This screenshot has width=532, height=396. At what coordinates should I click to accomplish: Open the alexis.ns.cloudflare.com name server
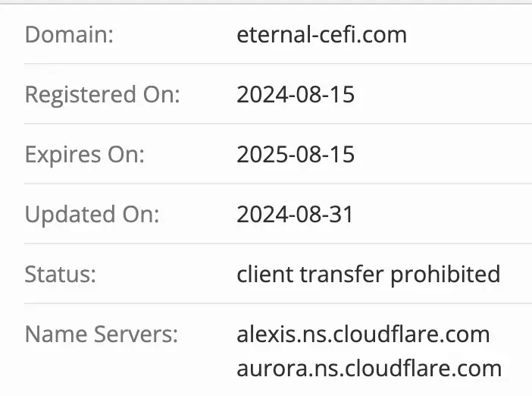point(363,334)
